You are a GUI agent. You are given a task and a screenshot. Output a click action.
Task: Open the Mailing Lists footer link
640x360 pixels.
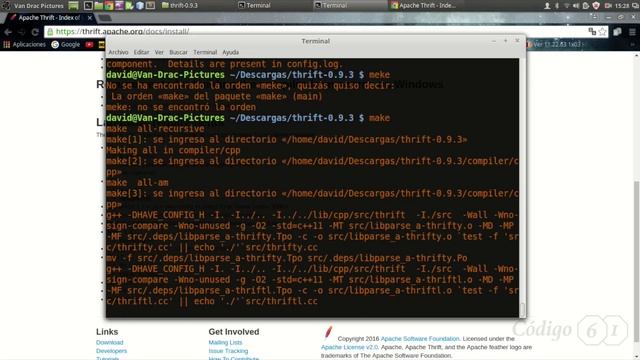[225, 342]
